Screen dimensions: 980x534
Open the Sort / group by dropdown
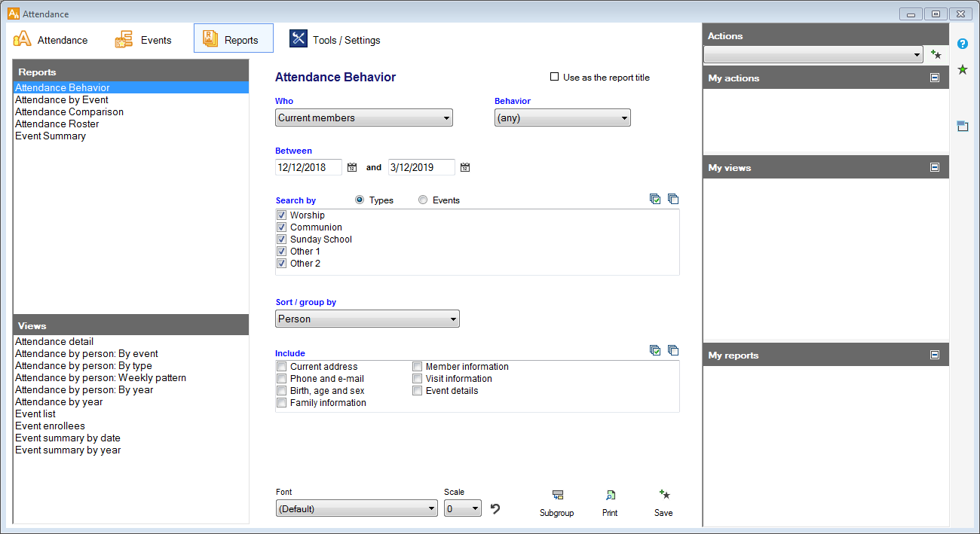point(367,319)
